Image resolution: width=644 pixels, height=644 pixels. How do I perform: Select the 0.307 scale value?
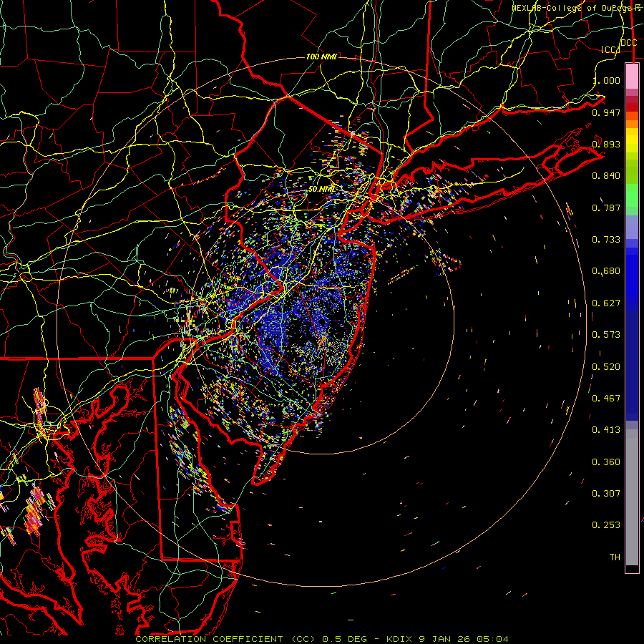tap(606, 494)
